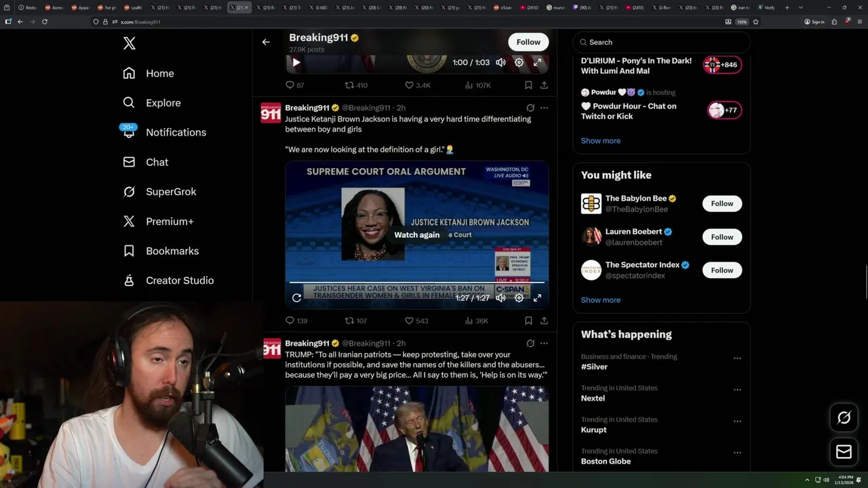
Task: Reply to the post with 139 comments
Action: [296, 321]
